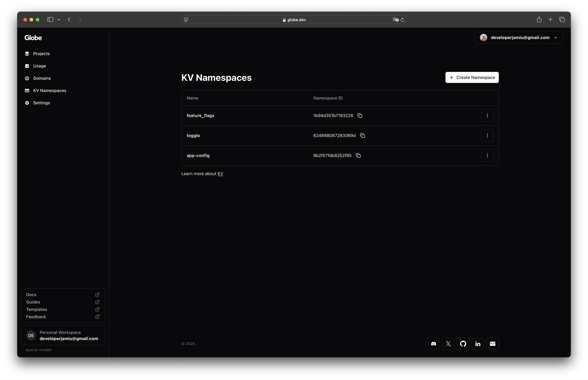
Task: Open the Usage section via its chart icon
Action: [27, 66]
